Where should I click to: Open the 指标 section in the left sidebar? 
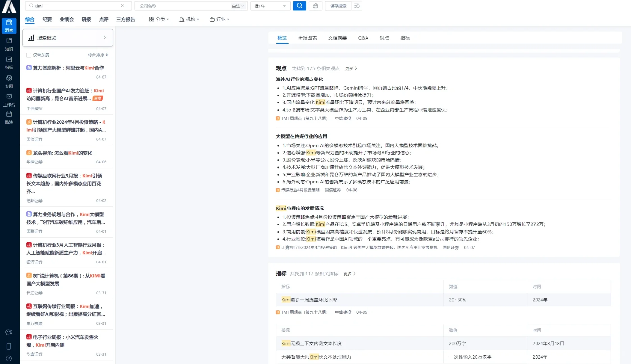tap(9, 63)
